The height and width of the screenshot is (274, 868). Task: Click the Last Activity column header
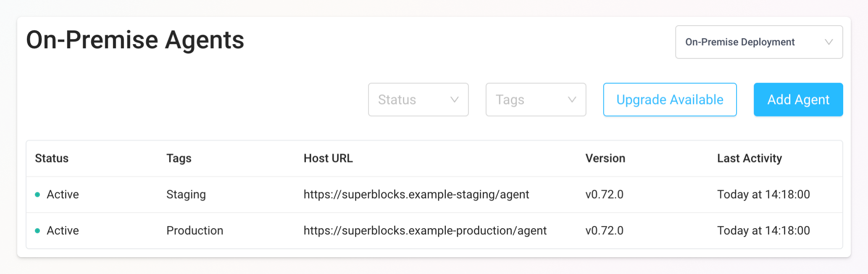[749, 158]
